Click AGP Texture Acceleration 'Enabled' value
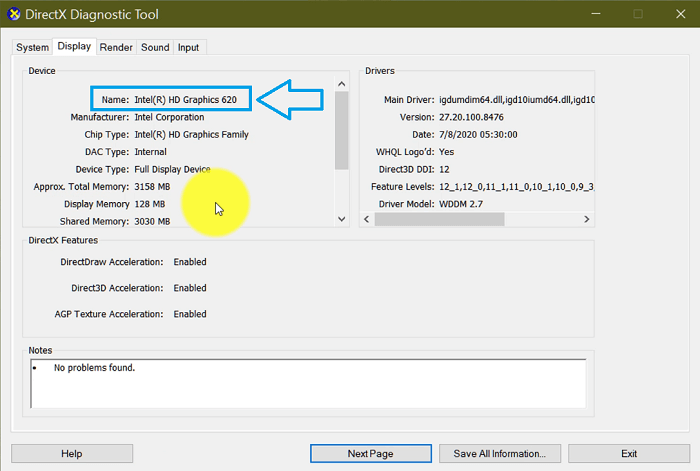This screenshot has height=471, width=700. point(190,314)
